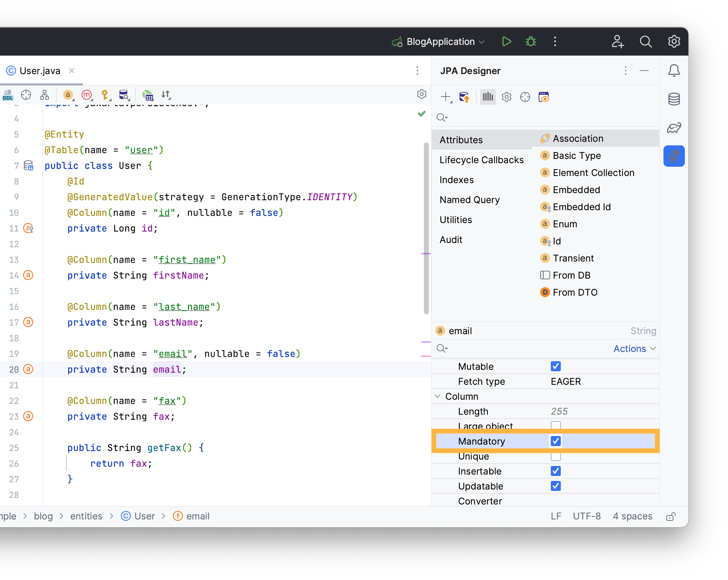Switch to the User.java editor tab
The height and width of the screenshot is (580, 728).
coord(39,71)
